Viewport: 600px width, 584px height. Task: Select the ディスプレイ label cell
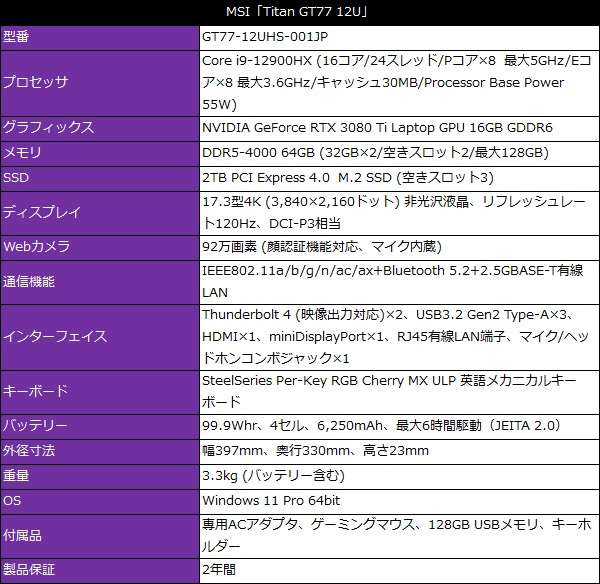pos(100,213)
